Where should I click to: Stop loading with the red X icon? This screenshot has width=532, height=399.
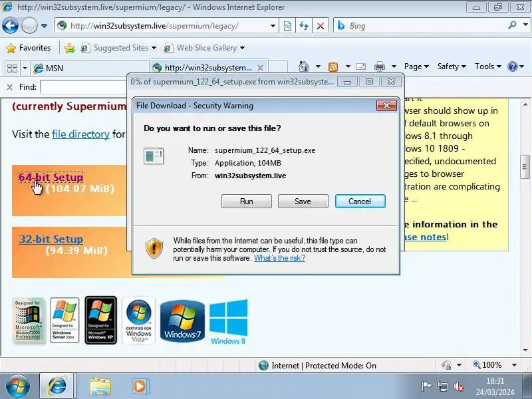(320, 26)
